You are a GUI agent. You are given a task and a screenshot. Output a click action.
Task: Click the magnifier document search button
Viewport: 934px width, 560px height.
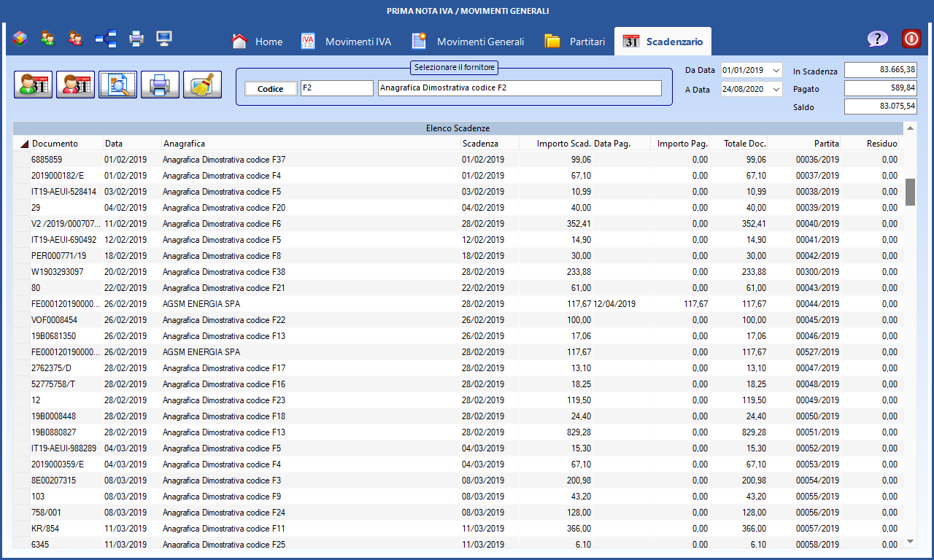pyautogui.click(x=117, y=85)
